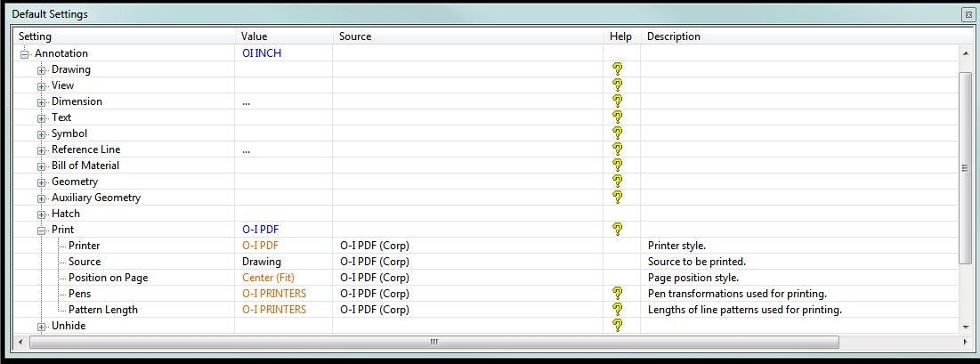Open help icon for the Print row

618,230
